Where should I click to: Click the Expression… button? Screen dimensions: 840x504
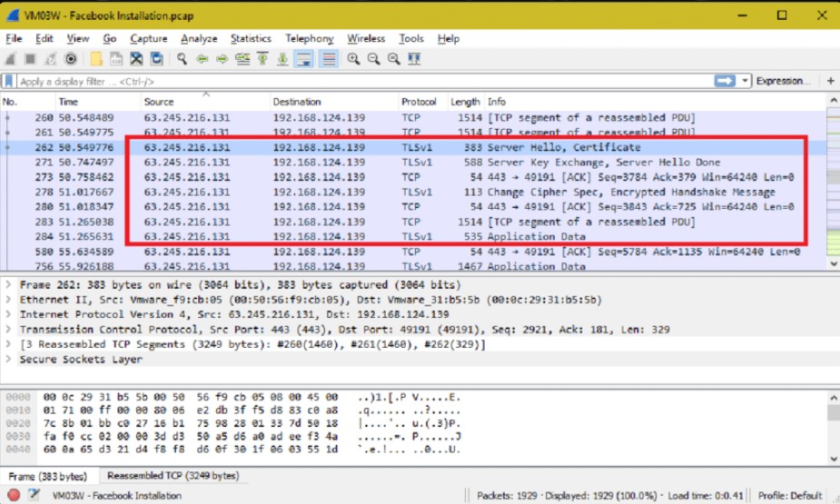[x=782, y=81]
